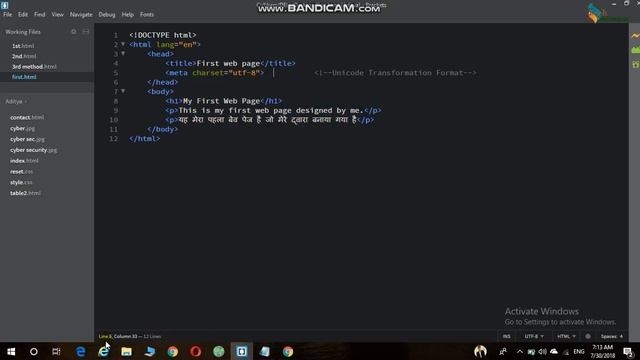
Task: Open network icon in system tray
Action: (566, 351)
